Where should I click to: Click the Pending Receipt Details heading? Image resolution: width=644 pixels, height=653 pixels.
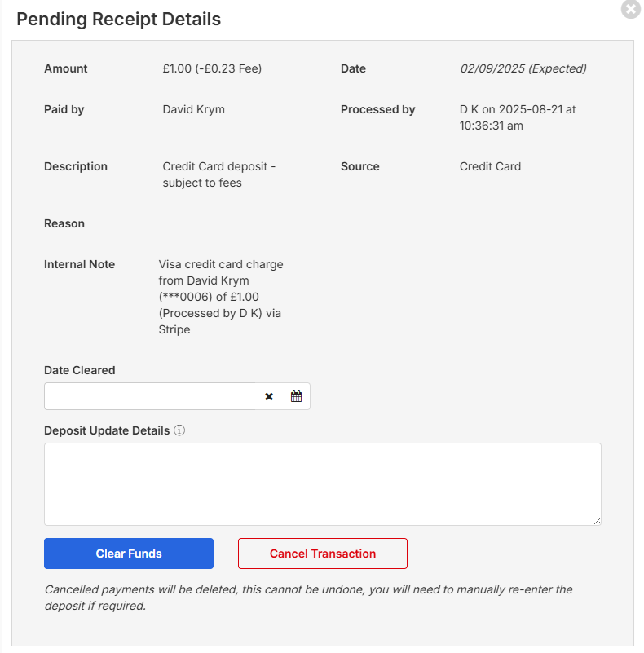point(119,19)
